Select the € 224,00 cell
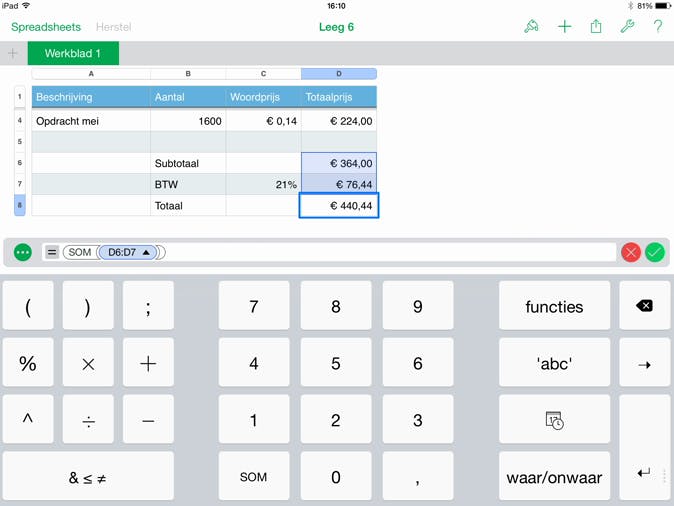 (x=339, y=121)
